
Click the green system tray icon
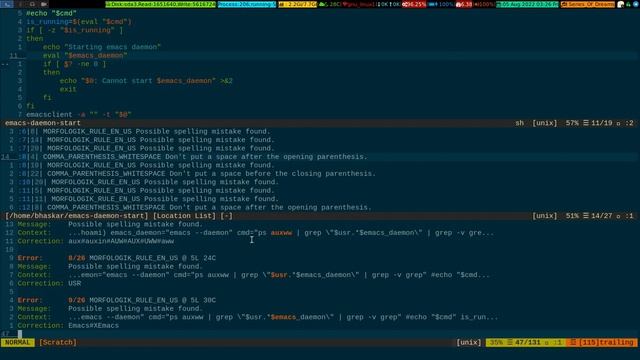click(x=629, y=4)
